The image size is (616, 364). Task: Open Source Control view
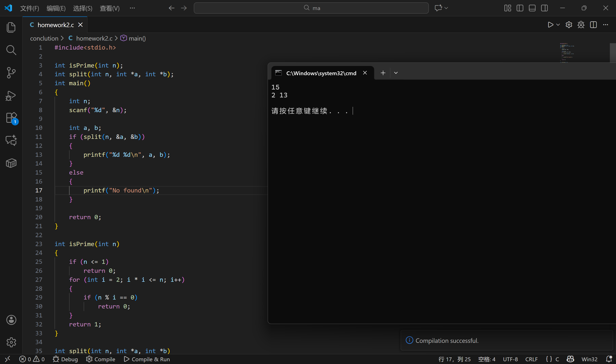tap(11, 73)
